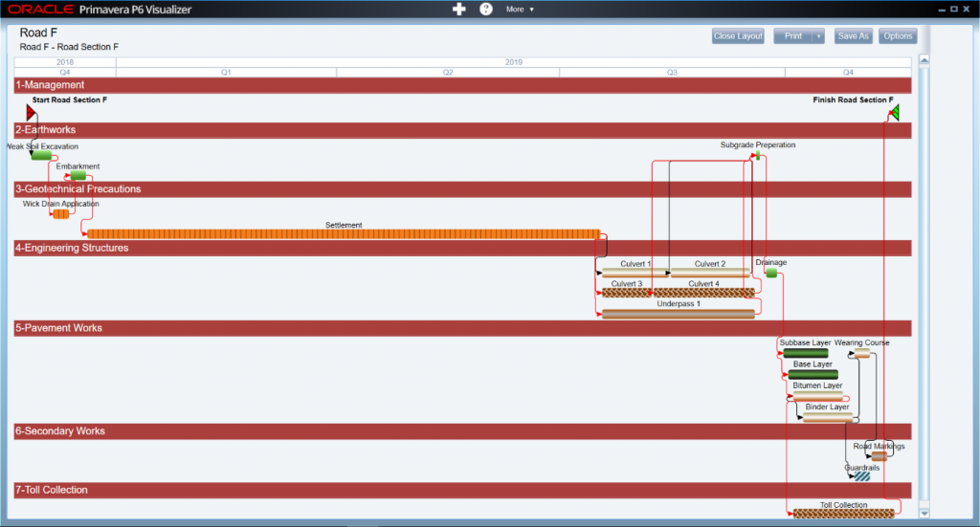Click the plus icon in title bar
Image resolution: width=980 pixels, height=527 pixels.
coord(458,10)
